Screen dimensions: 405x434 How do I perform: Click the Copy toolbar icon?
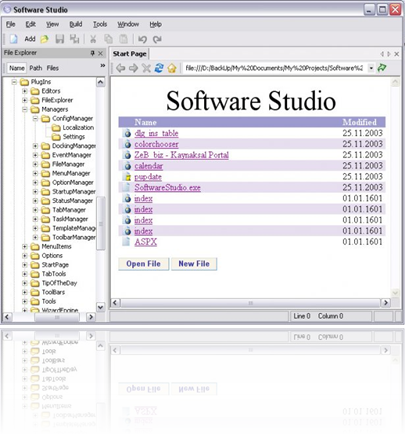(108, 39)
